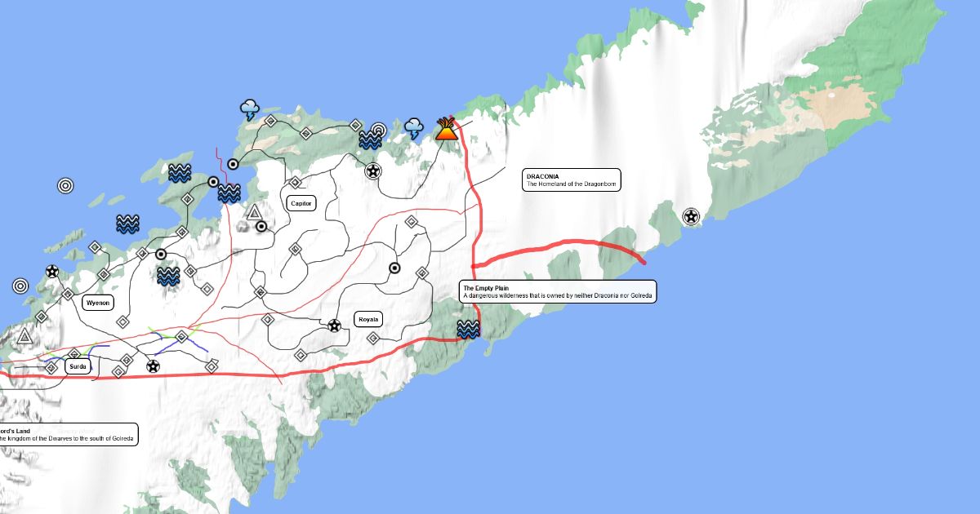This screenshot has height=514, width=980.
Task: Click the DRACONIA homeland description box
Action: 572,179
